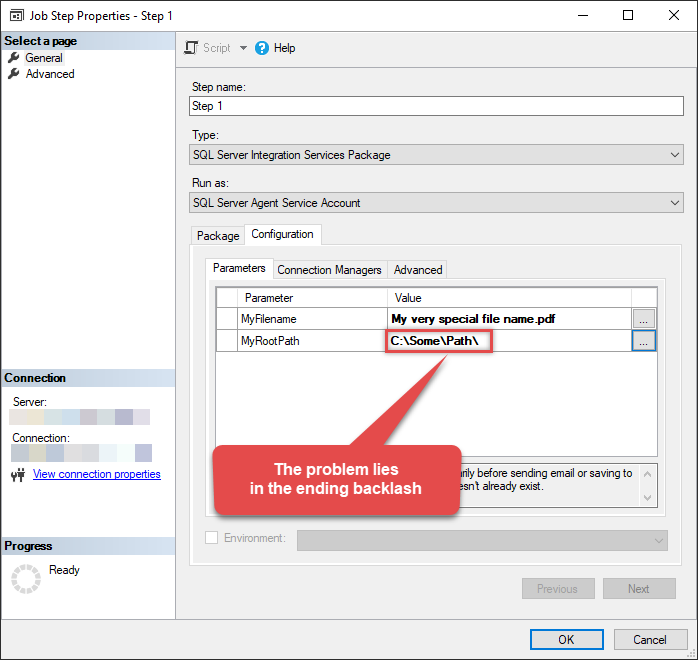The width and height of the screenshot is (698, 660).
Task: Select the MyFilename parameter cell
Action: pos(312,319)
